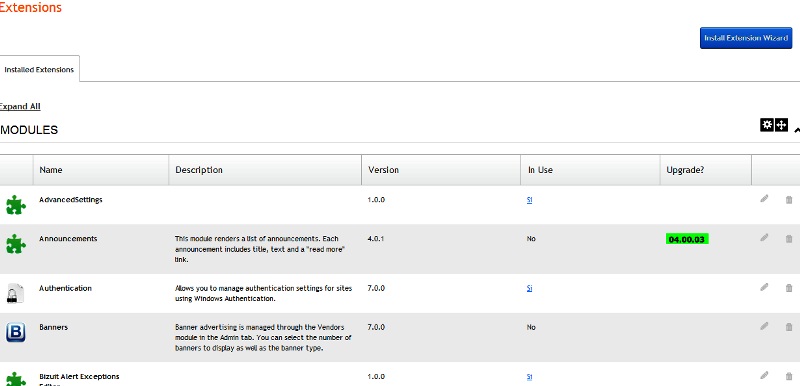
Task: Click the Banners module B icon
Action: [x=16, y=332]
